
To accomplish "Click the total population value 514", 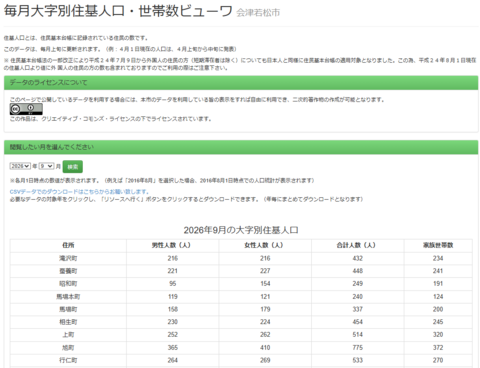I will 358,335.
